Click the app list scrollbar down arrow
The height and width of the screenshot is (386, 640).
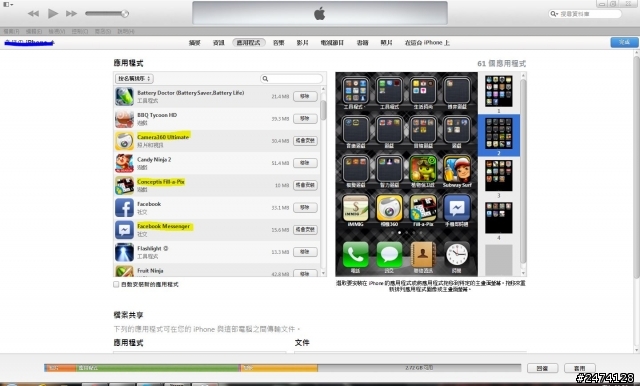[x=323, y=273]
